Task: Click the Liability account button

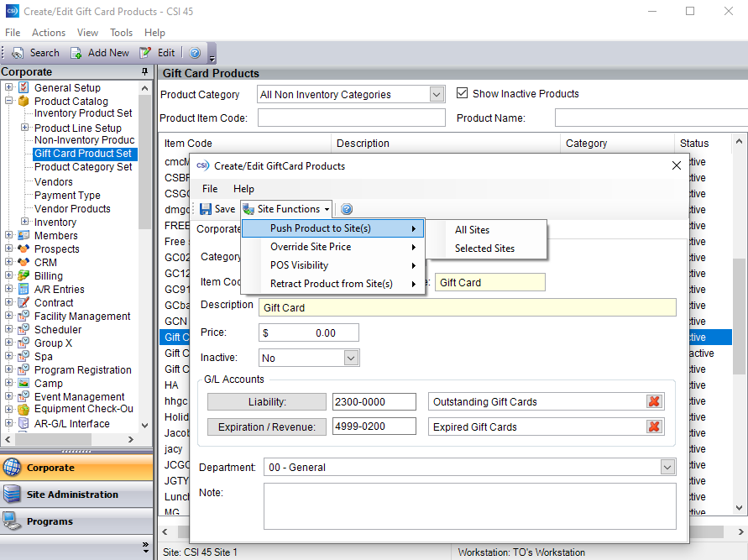Action: (267, 402)
